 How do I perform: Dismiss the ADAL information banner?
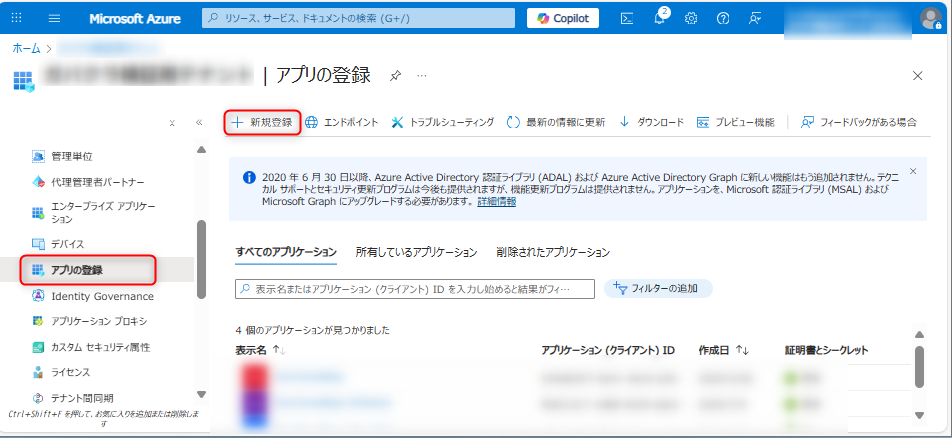click(913, 171)
